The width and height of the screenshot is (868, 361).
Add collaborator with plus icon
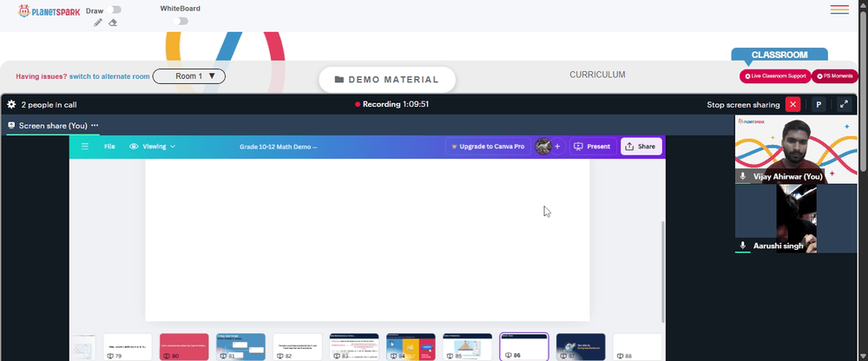click(557, 147)
